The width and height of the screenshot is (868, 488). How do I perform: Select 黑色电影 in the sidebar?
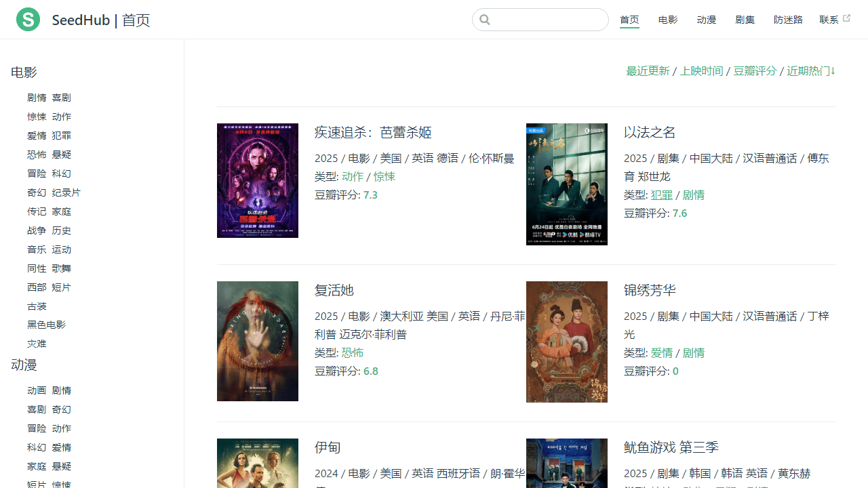point(47,325)
